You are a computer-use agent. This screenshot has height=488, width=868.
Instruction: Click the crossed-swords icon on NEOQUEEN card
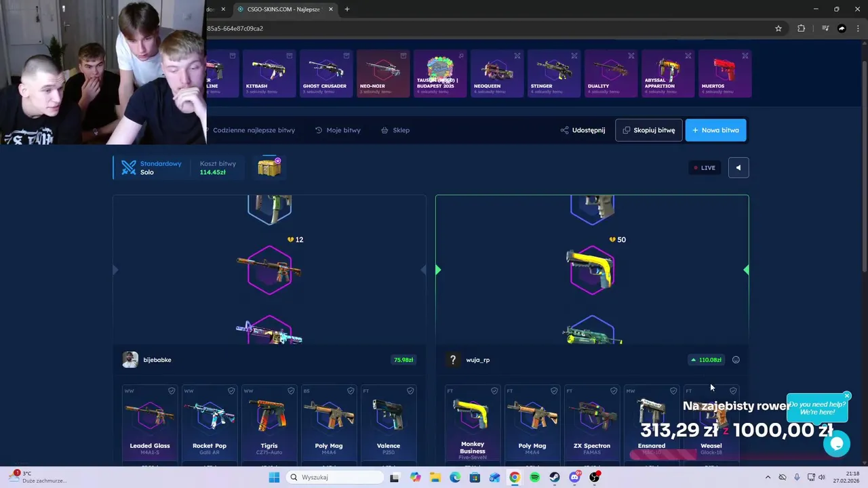pos(517,56)
